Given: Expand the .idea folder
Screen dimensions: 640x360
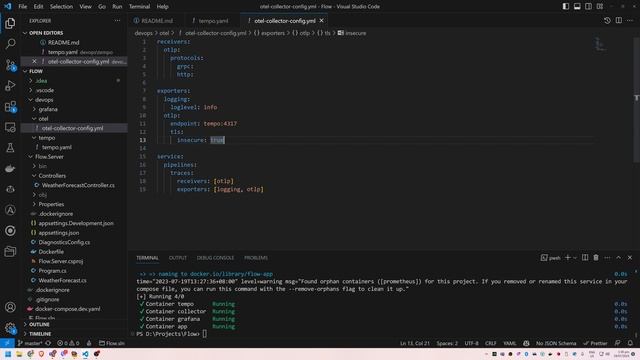Looking at the screenshot, I should (x=41, y=80).
